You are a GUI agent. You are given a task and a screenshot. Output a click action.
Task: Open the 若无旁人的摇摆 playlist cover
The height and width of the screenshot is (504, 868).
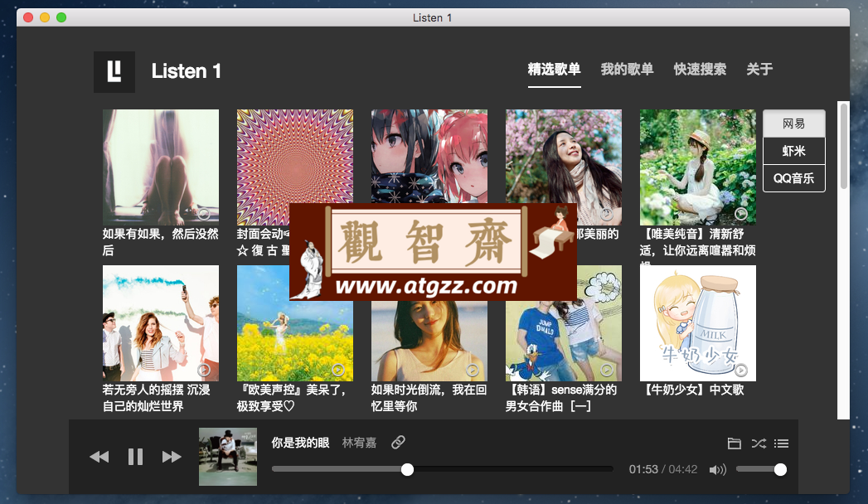pyautogui.click(x=161, y=323)
